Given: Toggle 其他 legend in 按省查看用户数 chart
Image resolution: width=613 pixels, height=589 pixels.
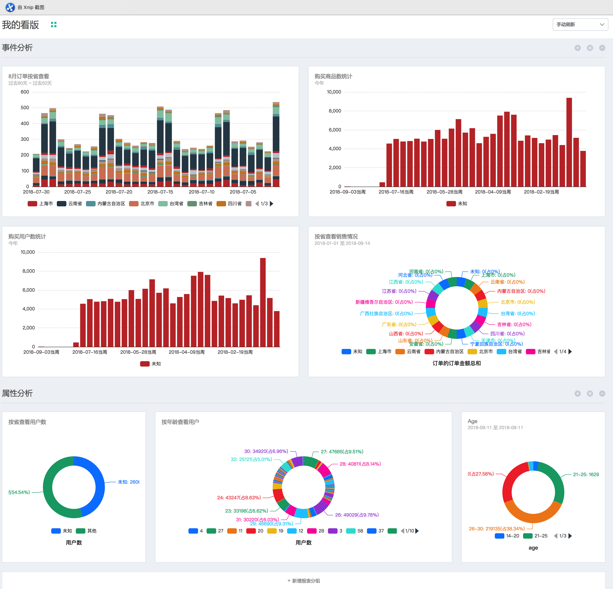Looking at the screenshot, I should coord(87,531).
